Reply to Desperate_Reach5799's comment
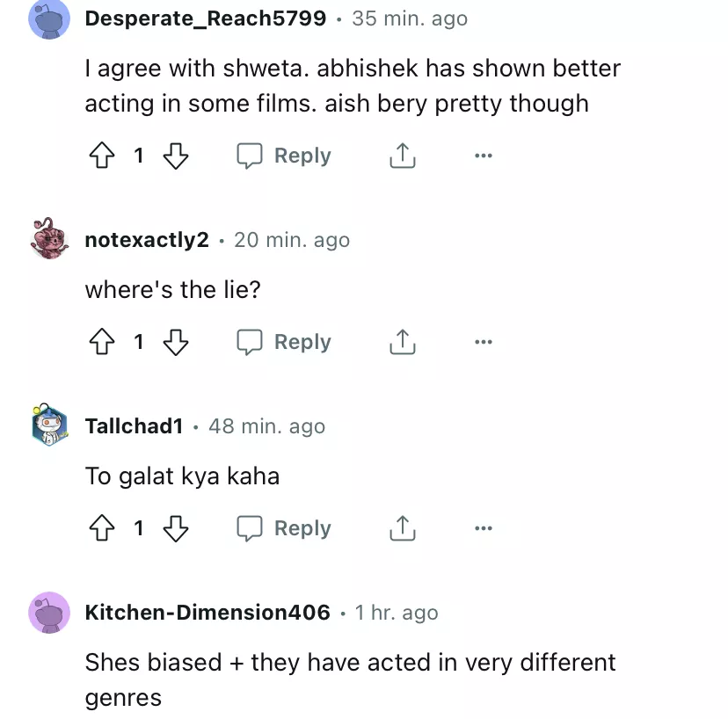 (284, 156)
